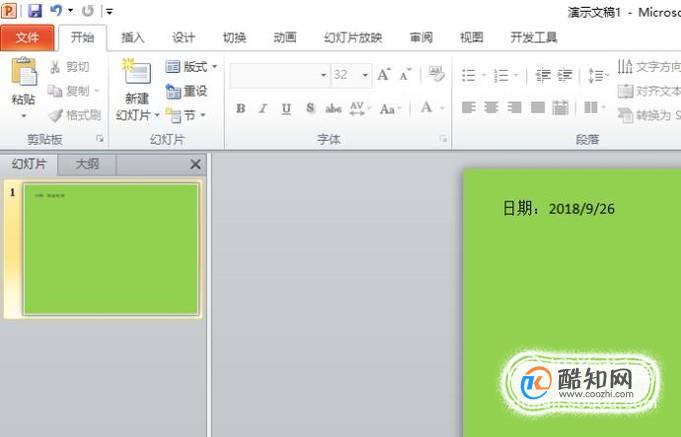
Task: Open the 字体 dialog launcher
Action: pos(443,139)
